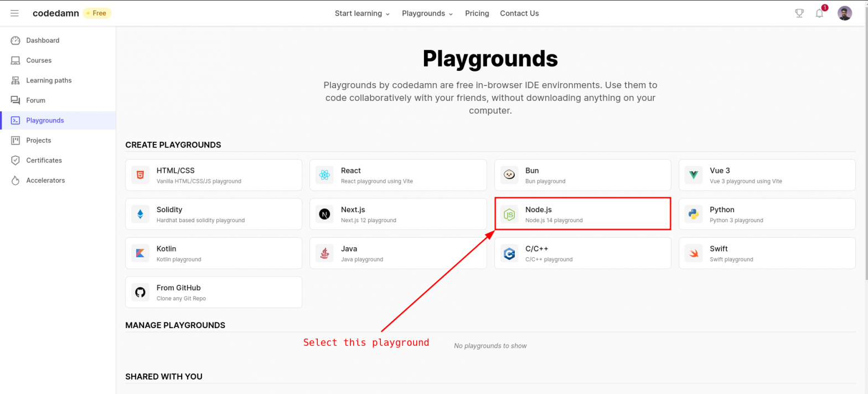Expand the Start learning dropdown

point(362,13)
